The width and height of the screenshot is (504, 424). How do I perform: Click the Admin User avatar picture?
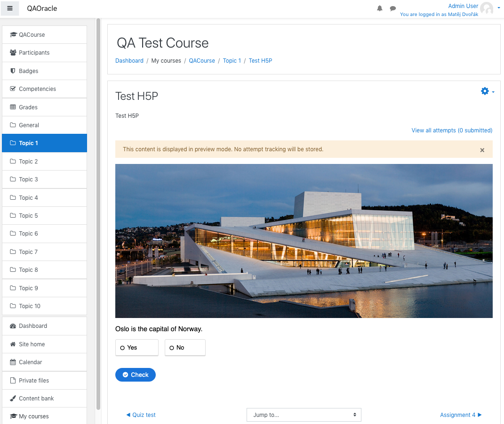(487, 8)
